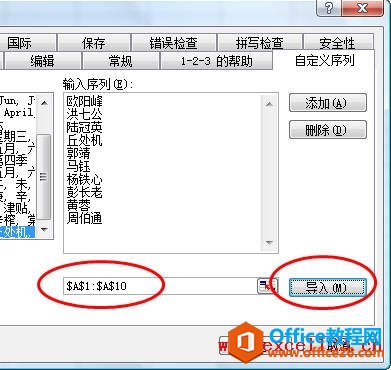The width and height of the screenshot is (391, 370).
Task: Close the options dialog
Action: [x=362, y=9]
